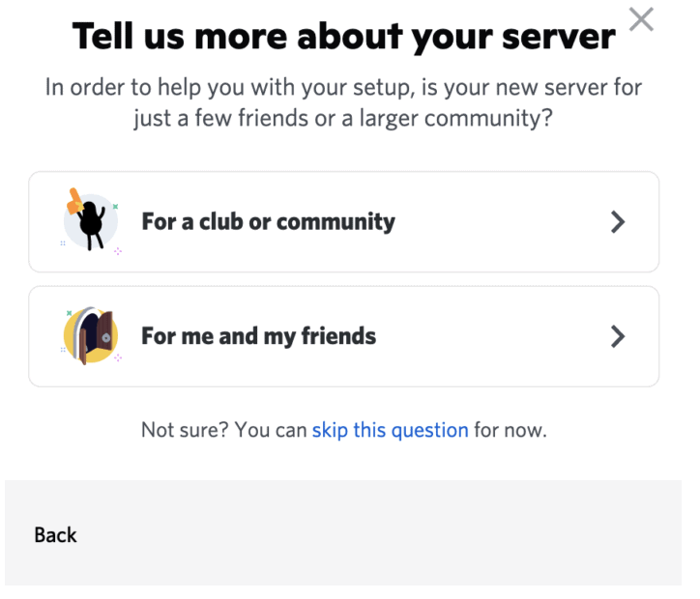
Task: Click the chevron arrow on club or community
Action: (619, 222)
